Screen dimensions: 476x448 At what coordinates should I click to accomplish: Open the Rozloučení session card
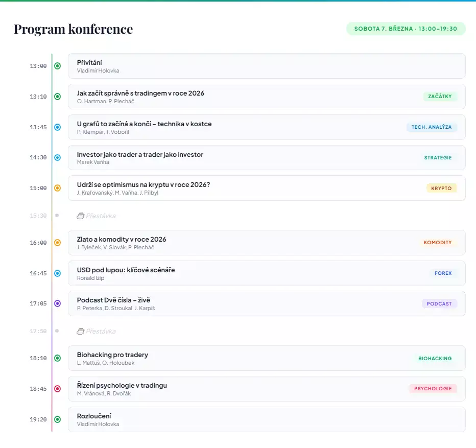267,419
